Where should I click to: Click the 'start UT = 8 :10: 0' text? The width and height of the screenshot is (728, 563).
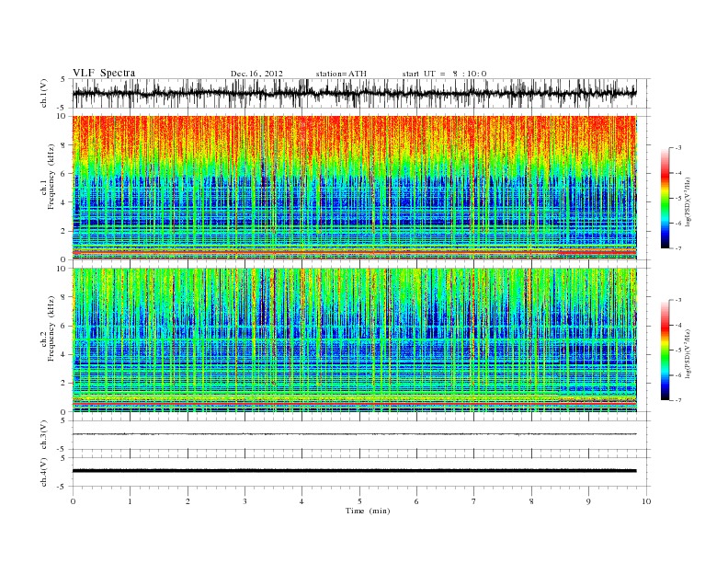click(444, 74)
